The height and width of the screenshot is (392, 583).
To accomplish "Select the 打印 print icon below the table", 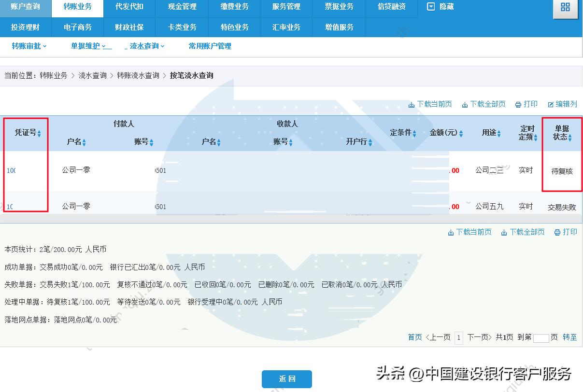I will [x=566, y=232].
